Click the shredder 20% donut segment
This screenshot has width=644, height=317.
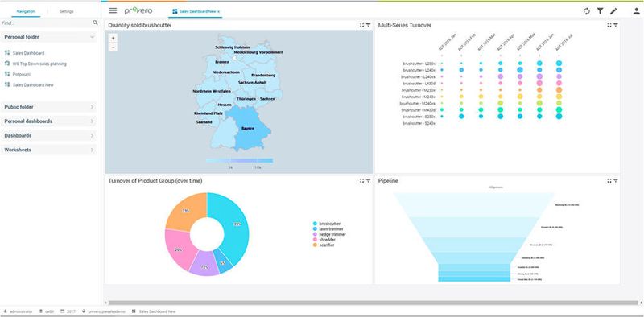[178, 249]
